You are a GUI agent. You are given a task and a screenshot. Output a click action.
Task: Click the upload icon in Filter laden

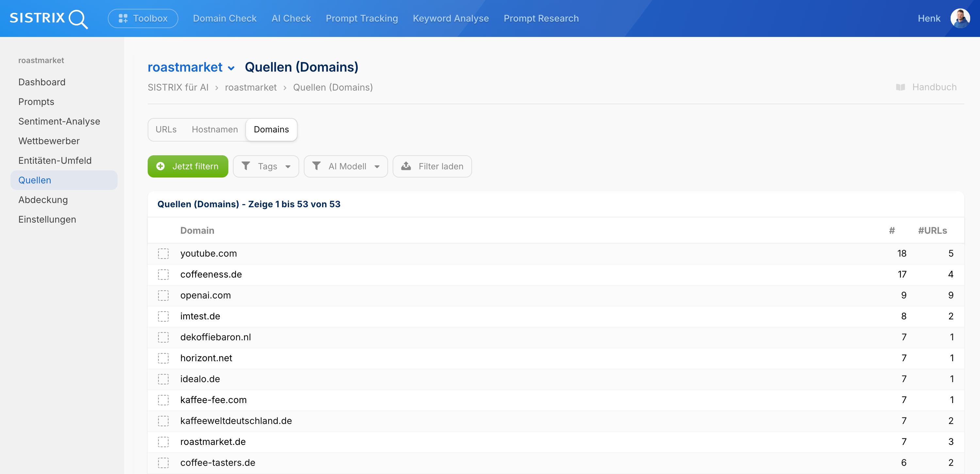coord(406,166)
